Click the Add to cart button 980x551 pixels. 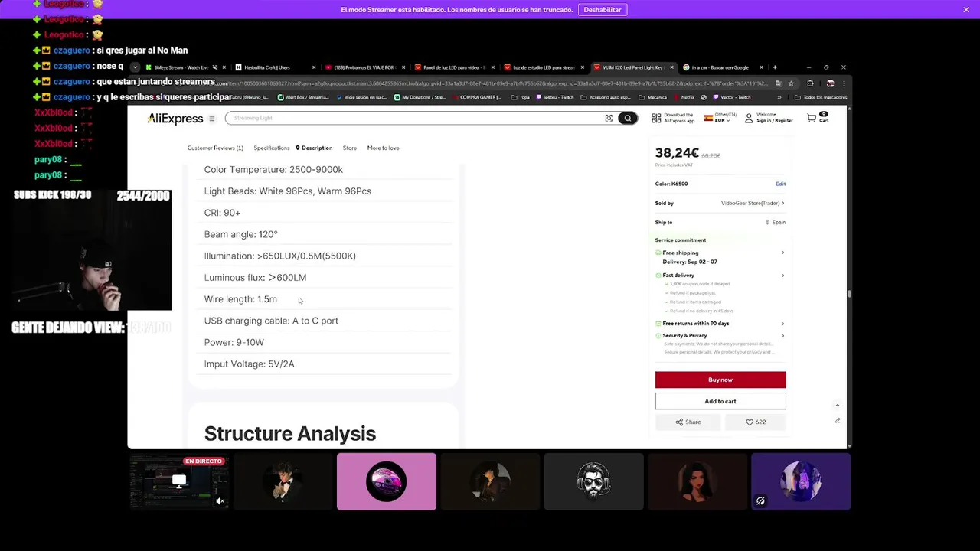click(x=720, y=401)
